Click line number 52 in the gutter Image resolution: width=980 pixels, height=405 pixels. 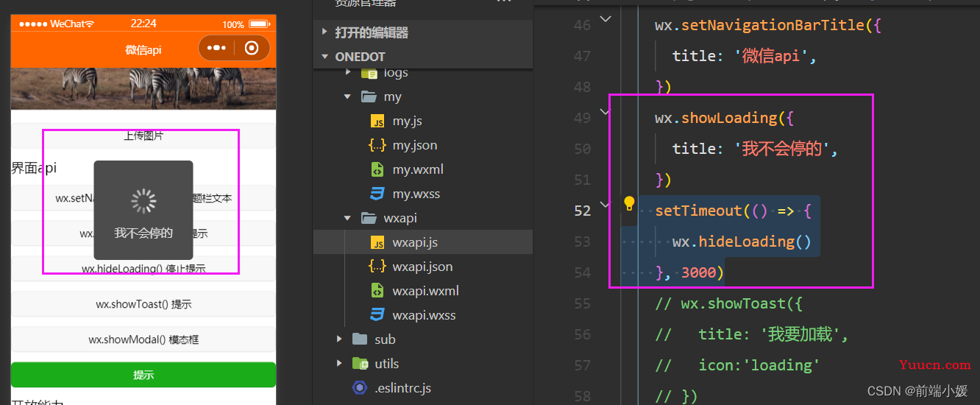tap(582, 211)
